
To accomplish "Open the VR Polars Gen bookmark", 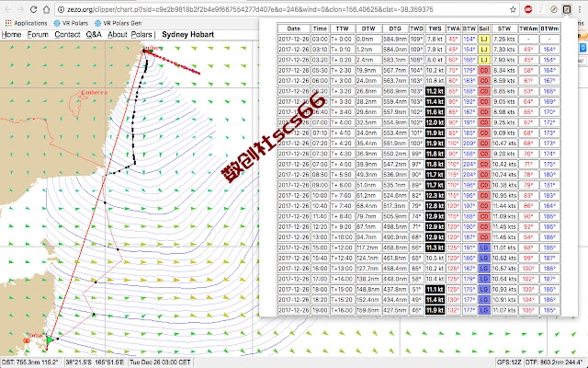I will coord(118,23).
